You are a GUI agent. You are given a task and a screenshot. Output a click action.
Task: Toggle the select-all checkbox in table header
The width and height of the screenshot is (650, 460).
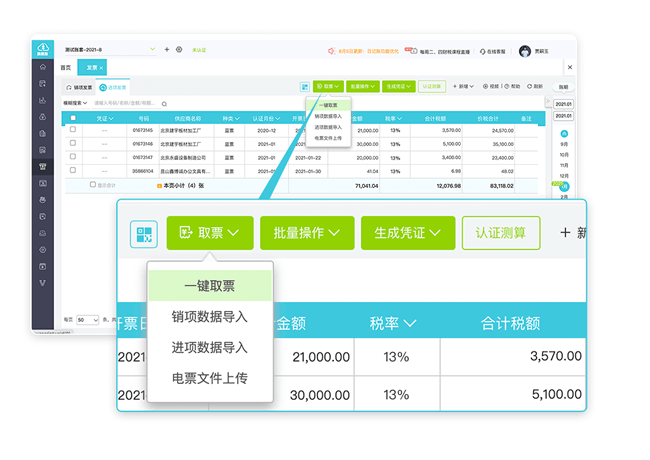tap(73, 118)
